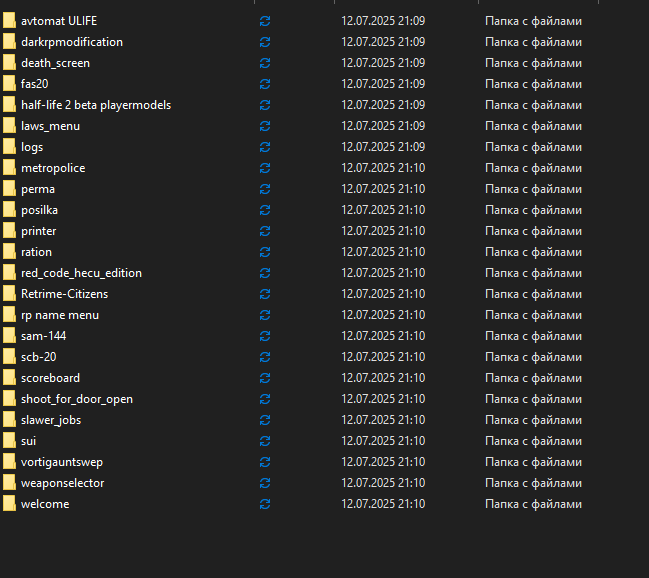This screenshot has width=649, height=578.
Task: Click the sync status icon for scb-20
Action: pos(265,357)
